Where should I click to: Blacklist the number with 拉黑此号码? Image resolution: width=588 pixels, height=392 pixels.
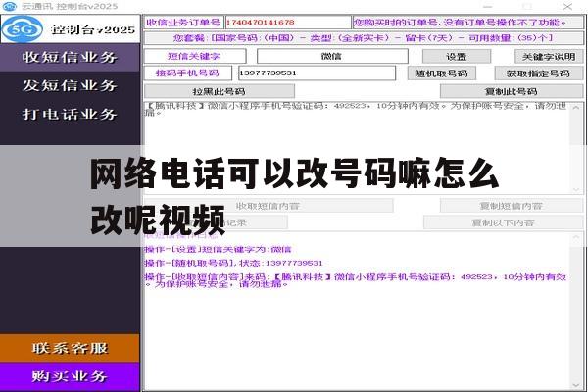pos(220,91)
